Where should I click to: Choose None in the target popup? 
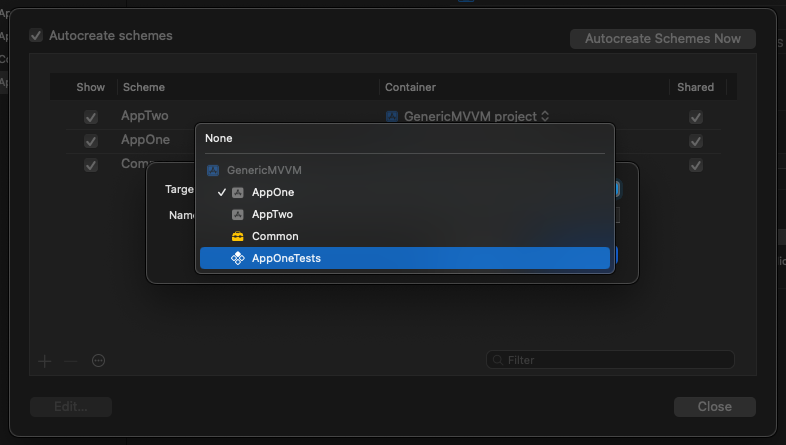click(x=405, y=138)
